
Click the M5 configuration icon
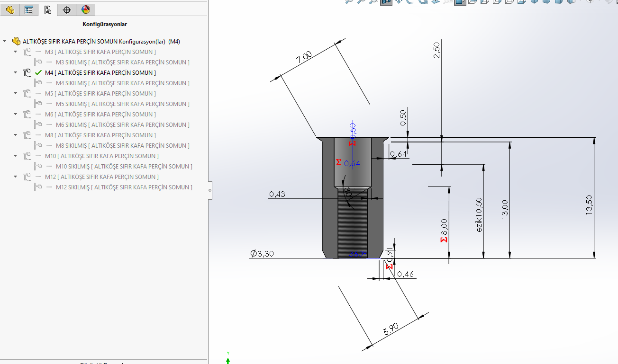[27, 93]
